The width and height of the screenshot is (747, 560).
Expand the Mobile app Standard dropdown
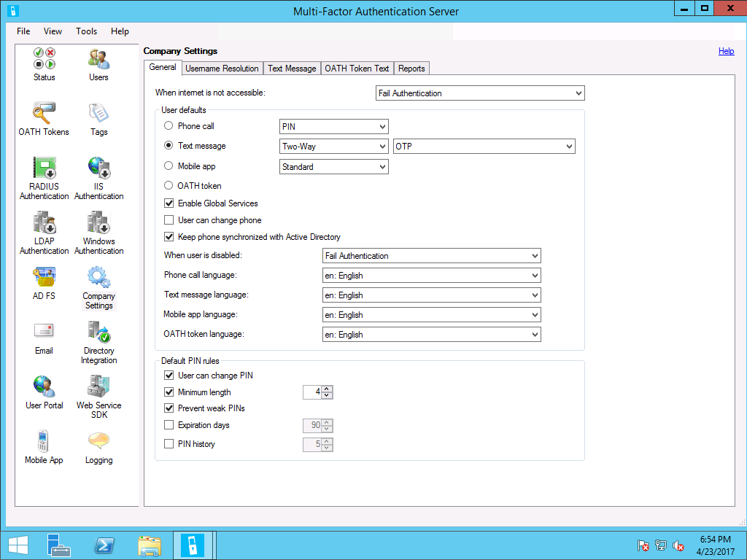(x=334, y=167)
